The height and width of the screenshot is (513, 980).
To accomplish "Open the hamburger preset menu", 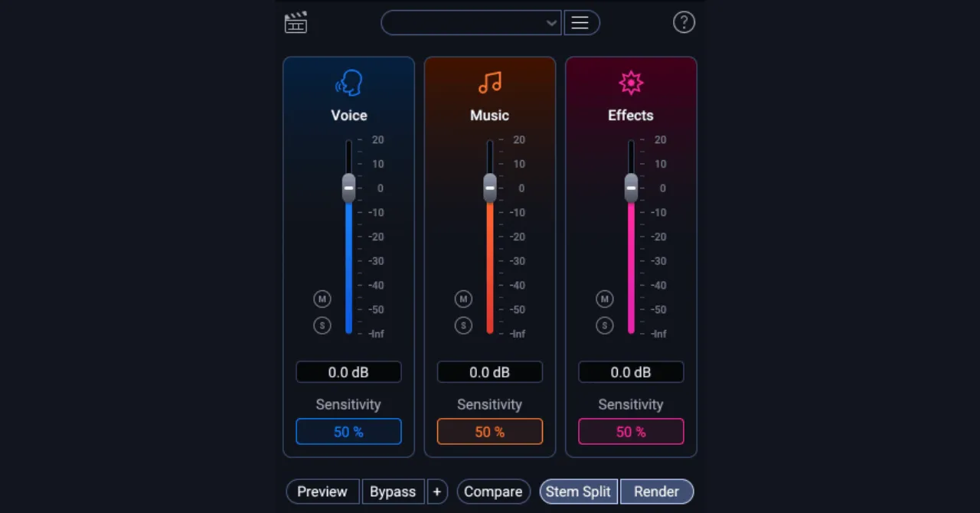I will [580, 23].
